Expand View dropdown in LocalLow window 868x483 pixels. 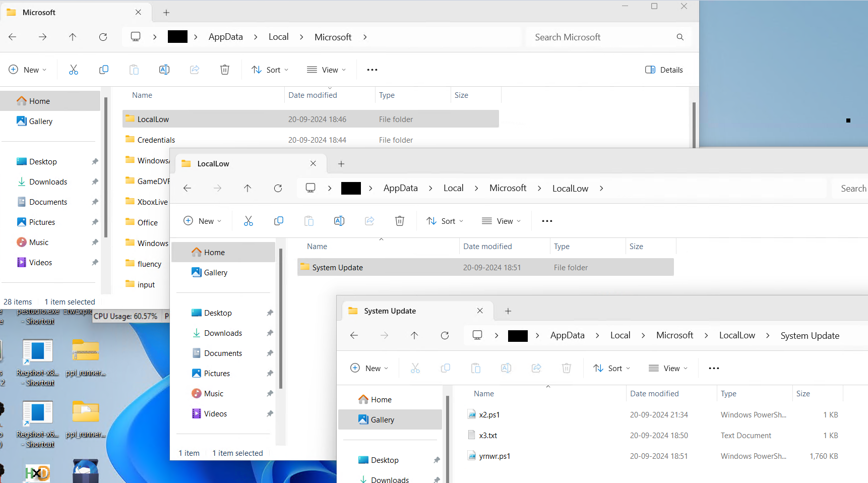click(501, 221)
